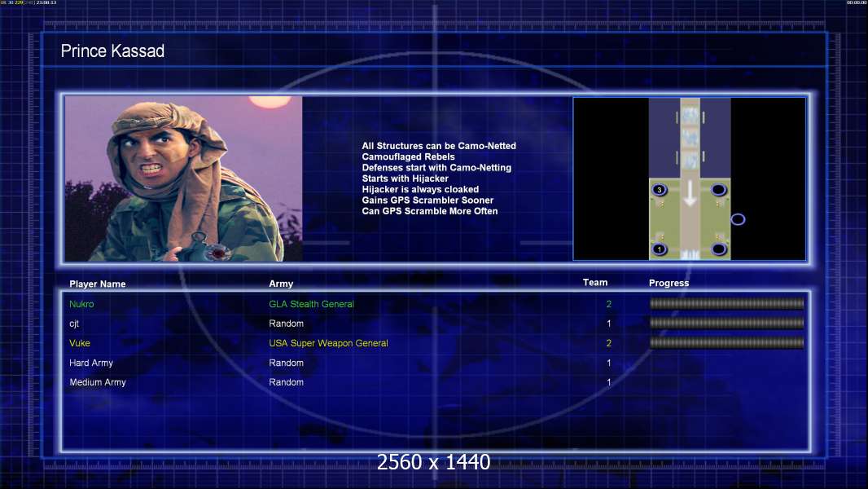Image resolution: width=868 pixels, height=489 pixels.
Task: Click the map preview thumbnail
Action: coord(689,178)
